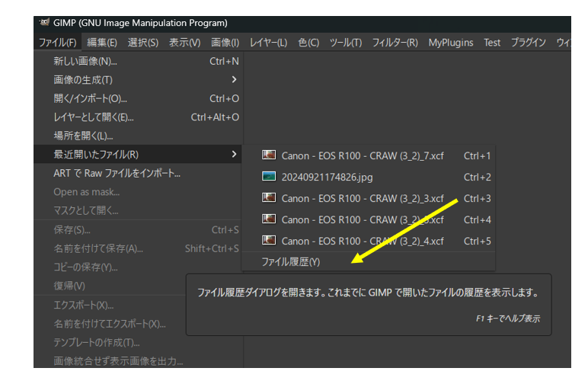Open the 色(C) menu

pos(308,43)
